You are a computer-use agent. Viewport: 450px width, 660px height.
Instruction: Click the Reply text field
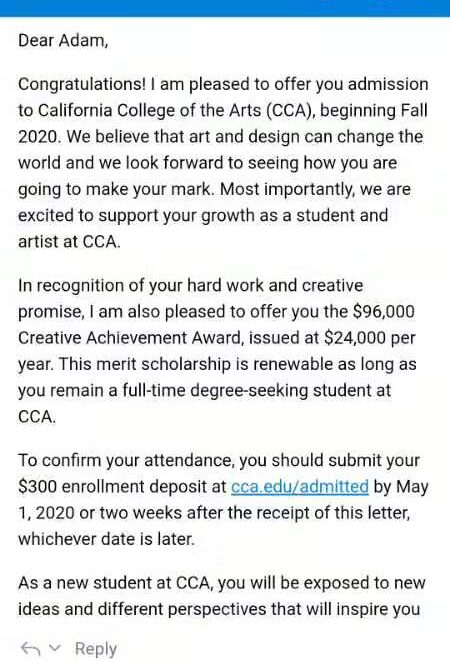tap(96, 649)
